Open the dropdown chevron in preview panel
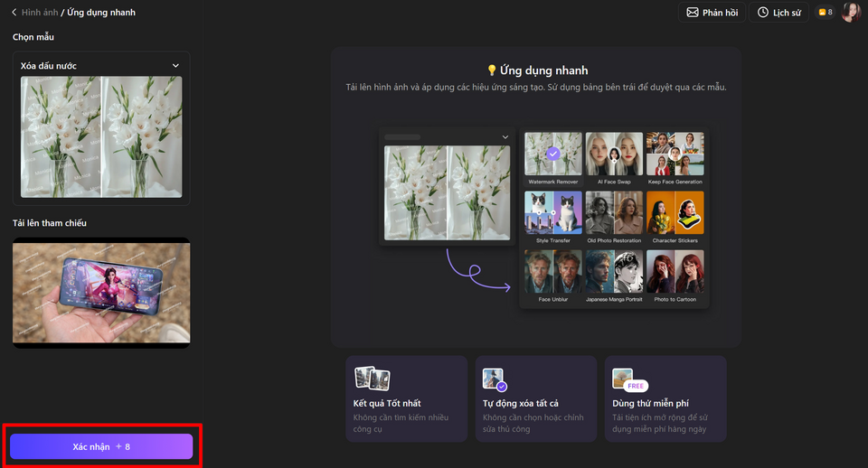868x468 pixels. tap(505, 137)
